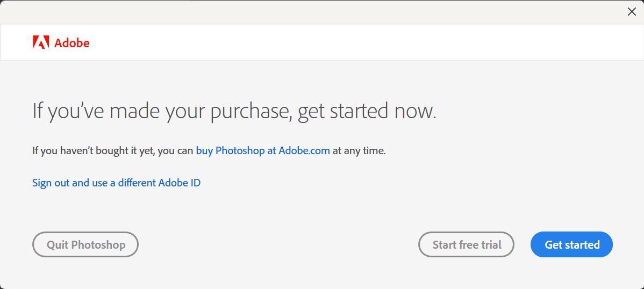Click the Adobe wordmark text in header
The width and height of the screenshot is (644, 289).
pyautogui.click(x=72, y=43)
